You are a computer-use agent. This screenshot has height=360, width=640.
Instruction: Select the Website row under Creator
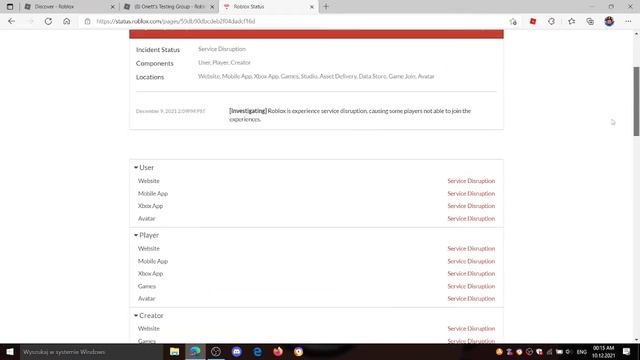tap(316, 329)
